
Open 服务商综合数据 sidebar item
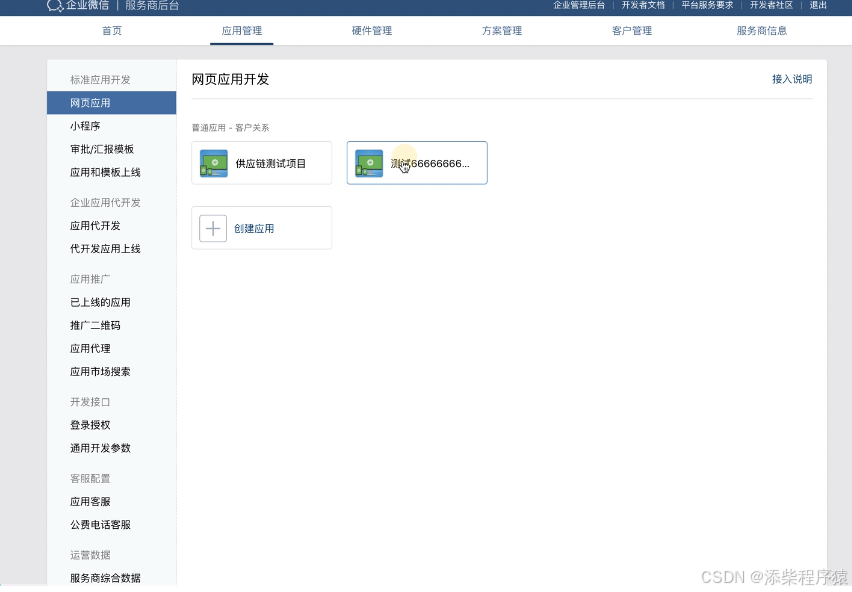coord(105,578)
